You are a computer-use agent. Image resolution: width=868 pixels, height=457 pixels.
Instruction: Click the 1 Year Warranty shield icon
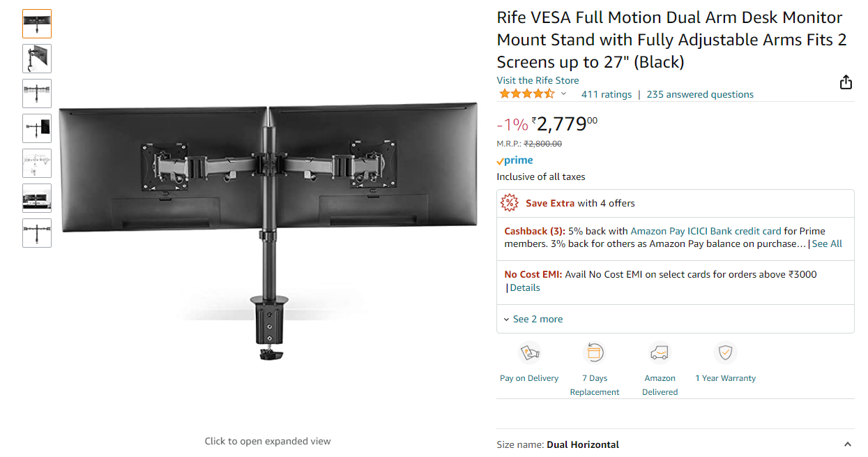726,352
